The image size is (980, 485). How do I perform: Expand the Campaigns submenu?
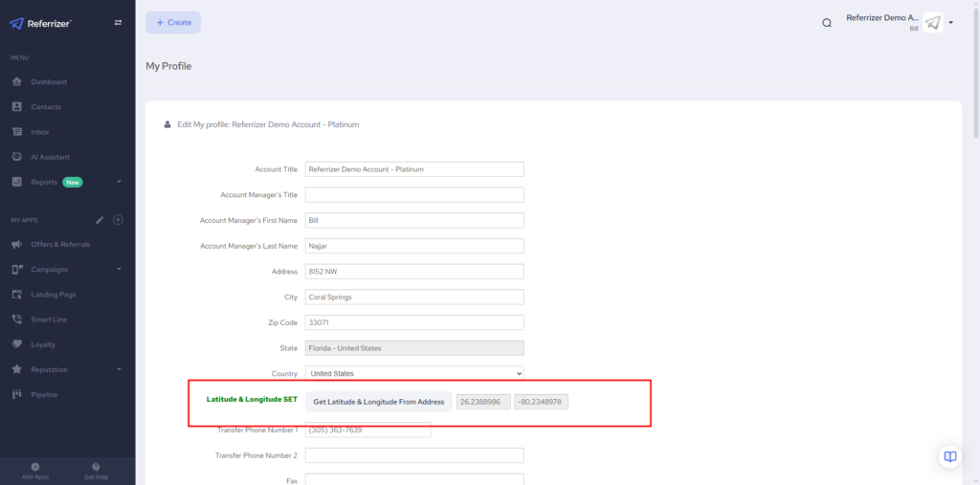coord(119,270)
